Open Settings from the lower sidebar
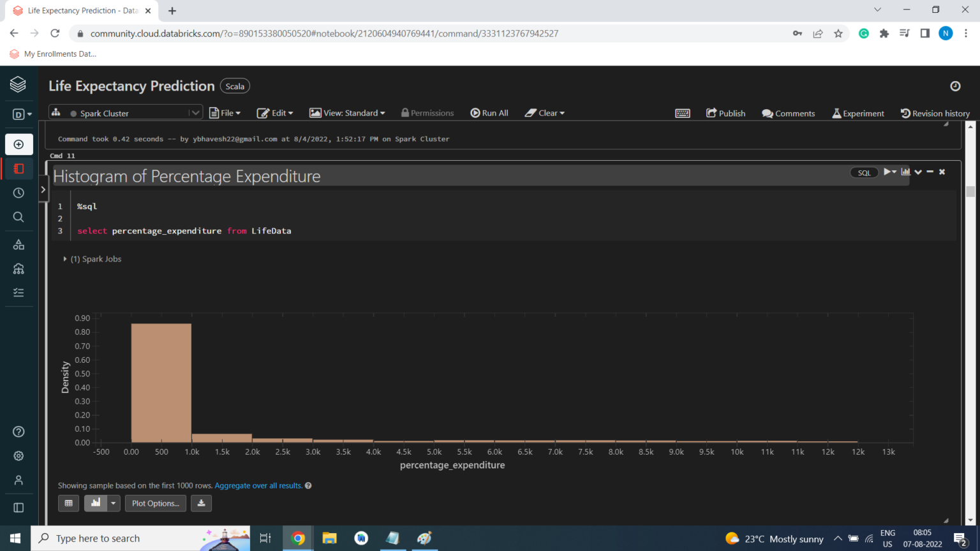Viewport: 980px width, 551px height. coord(19,455)
